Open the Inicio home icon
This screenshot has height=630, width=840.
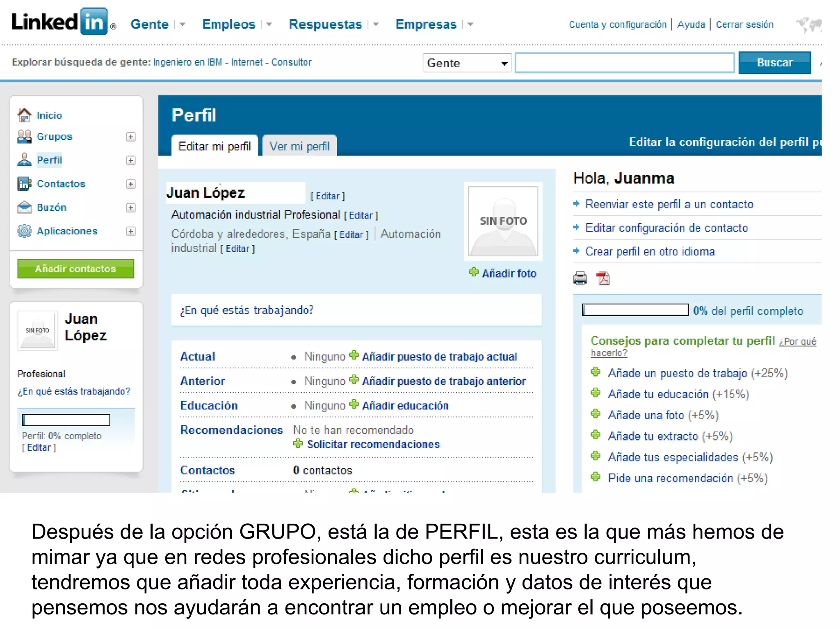[25, 115]
